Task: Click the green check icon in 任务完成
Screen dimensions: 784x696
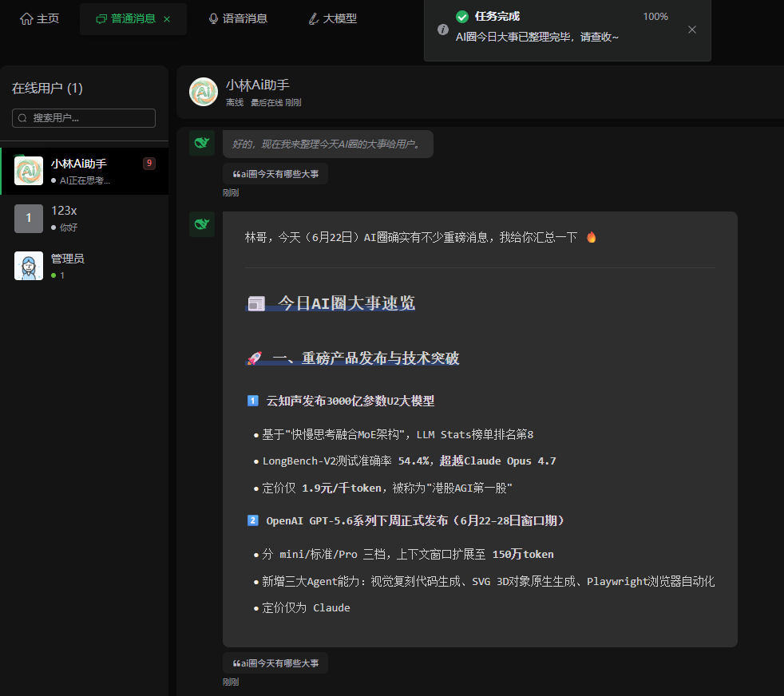Action: (x=462, y=17)
